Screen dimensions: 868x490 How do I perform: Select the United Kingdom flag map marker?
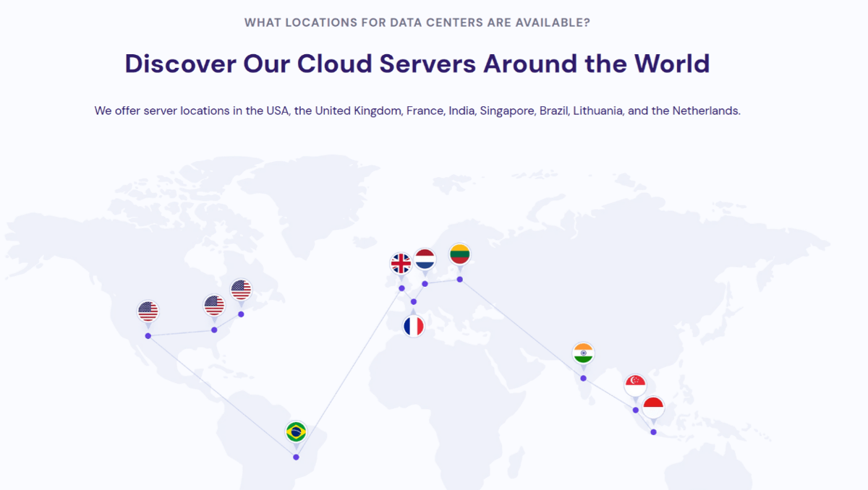point(400,264)
